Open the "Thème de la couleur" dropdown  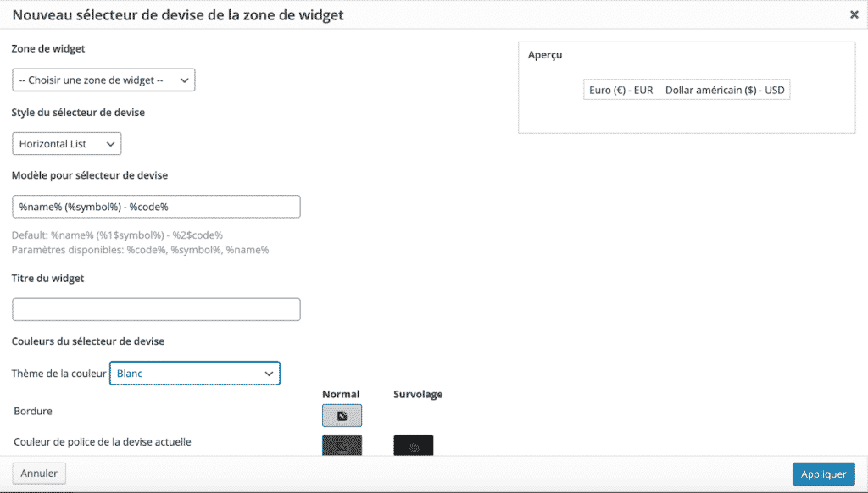(195, 373)
